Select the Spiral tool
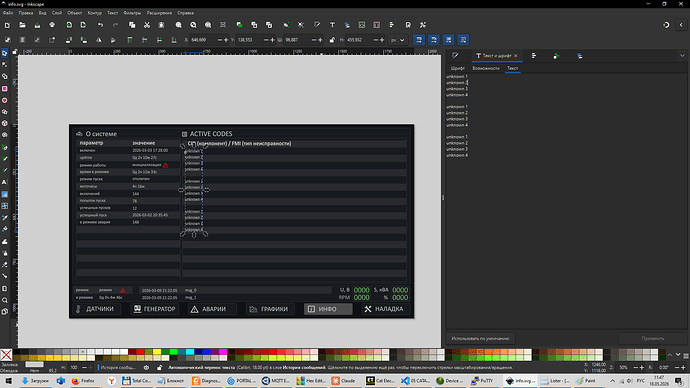 [x=4, y=135]
